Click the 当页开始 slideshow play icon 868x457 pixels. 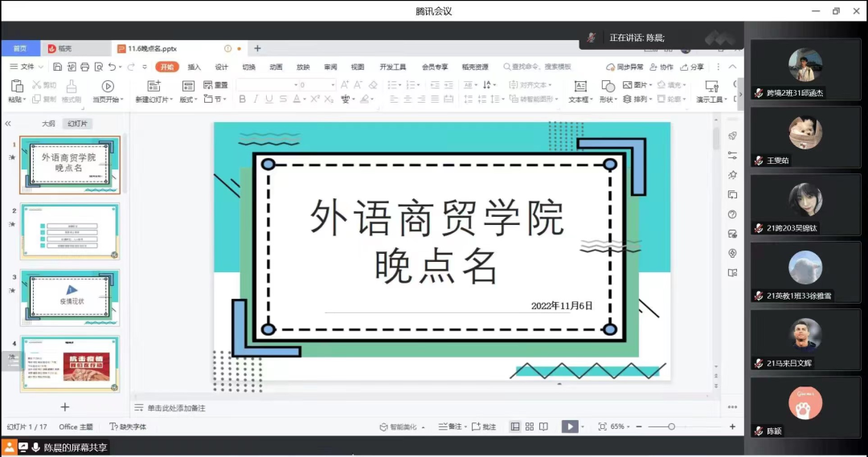[107, 86]
